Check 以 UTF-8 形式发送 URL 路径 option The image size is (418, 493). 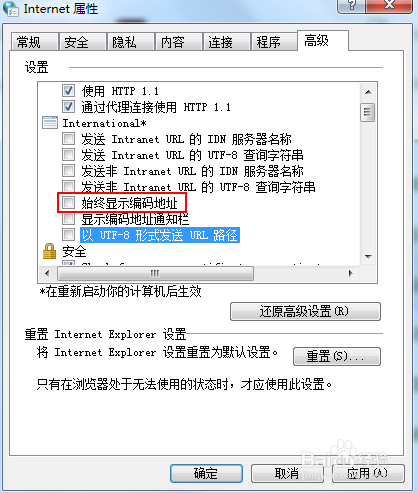[68, 234]
